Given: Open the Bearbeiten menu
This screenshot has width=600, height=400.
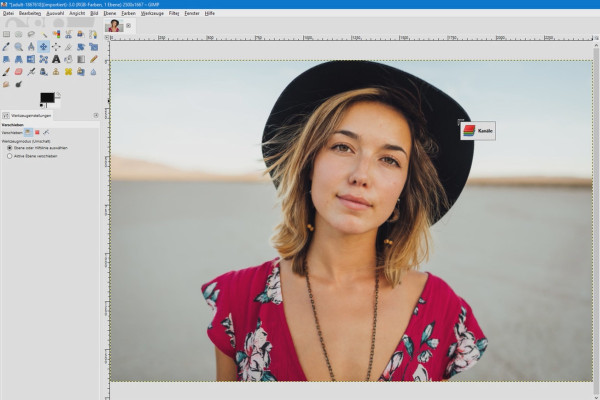Looking at the screenshot, I should [x=30, y=13].
